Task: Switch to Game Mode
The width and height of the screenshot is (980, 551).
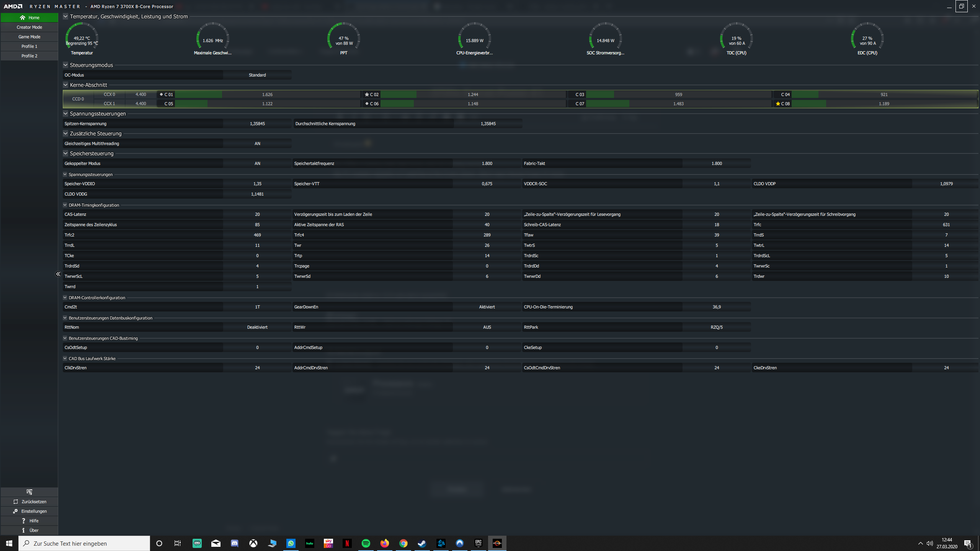Action: click(x=29, y=37)
